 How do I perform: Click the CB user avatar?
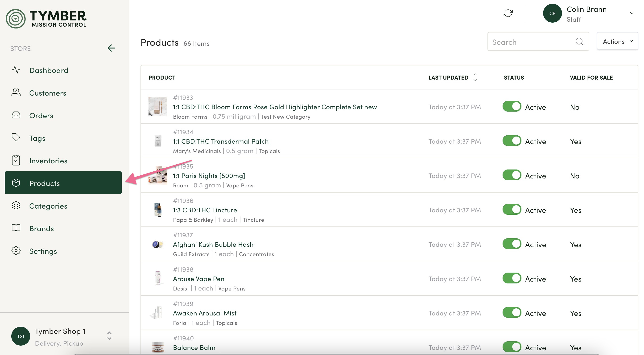tap(552, 13)
